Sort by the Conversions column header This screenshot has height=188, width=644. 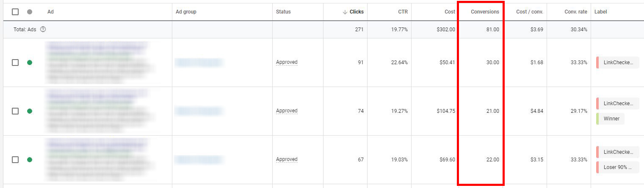point(485,12)
